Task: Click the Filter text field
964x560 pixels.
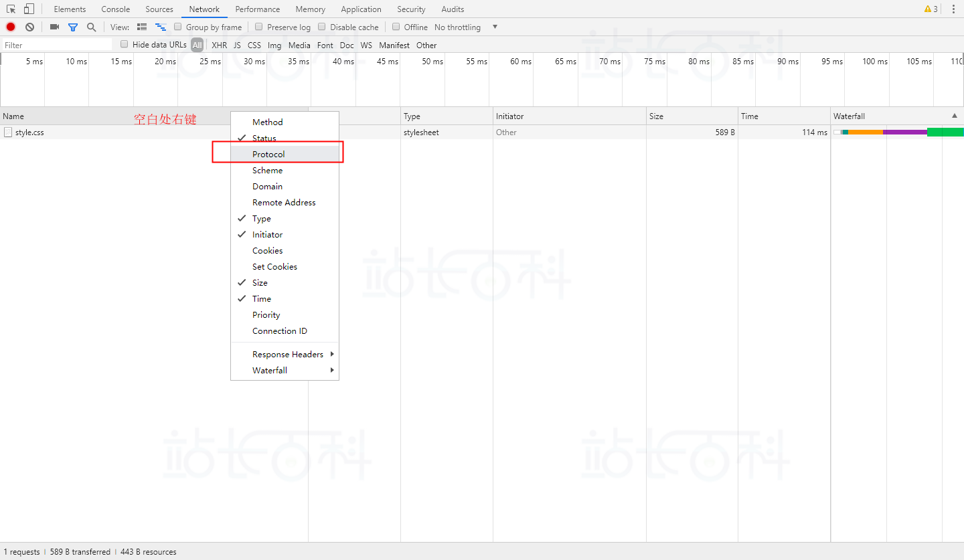Action: click(57, 45)
